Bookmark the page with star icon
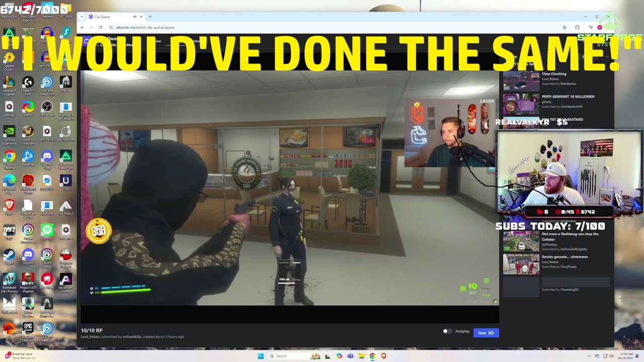Viewport: 644px width, 362px height. [x=565, y=27]
